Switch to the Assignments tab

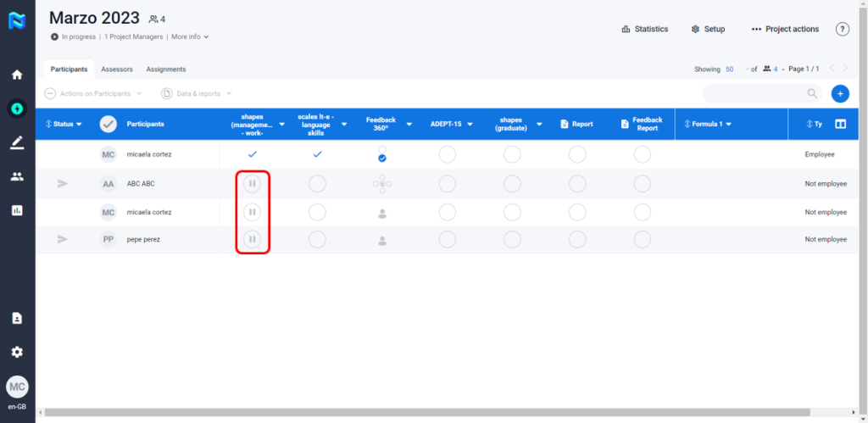tap(165, 70)
